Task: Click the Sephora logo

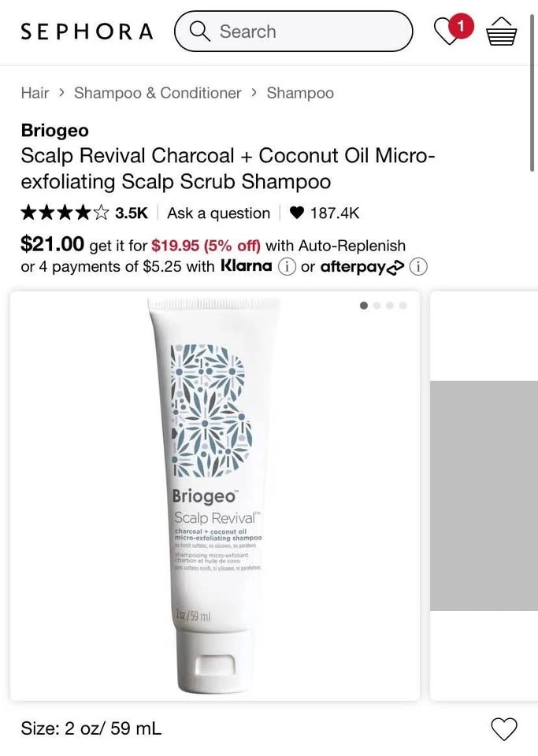Action: click(x=87, y=31)
